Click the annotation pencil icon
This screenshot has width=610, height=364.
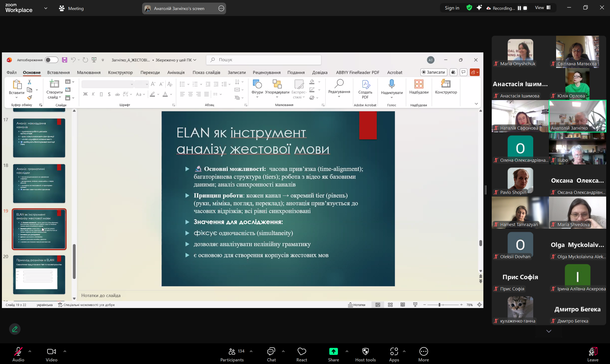coord(15,329)
